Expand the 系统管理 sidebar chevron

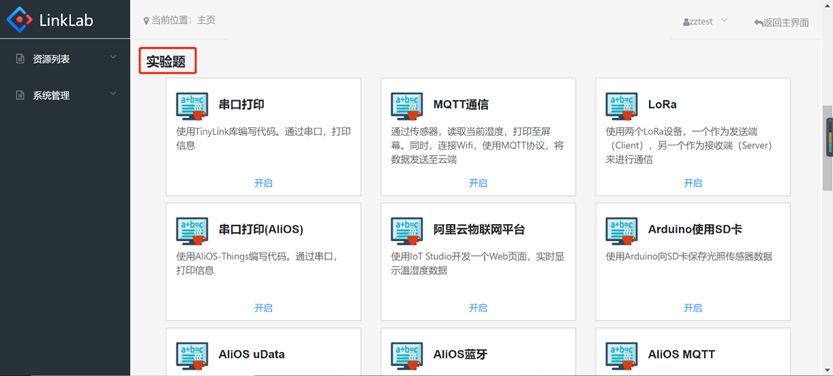point(113,93)
